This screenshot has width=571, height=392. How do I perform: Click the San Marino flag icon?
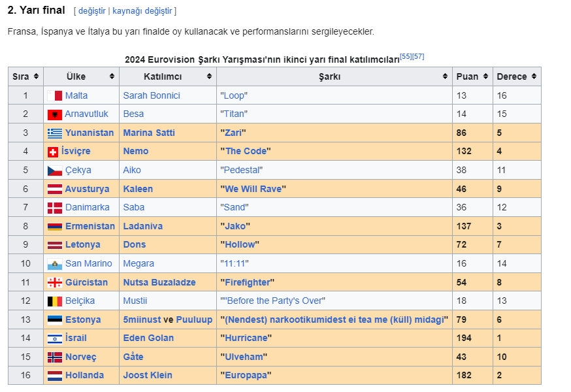click(55, 264)
